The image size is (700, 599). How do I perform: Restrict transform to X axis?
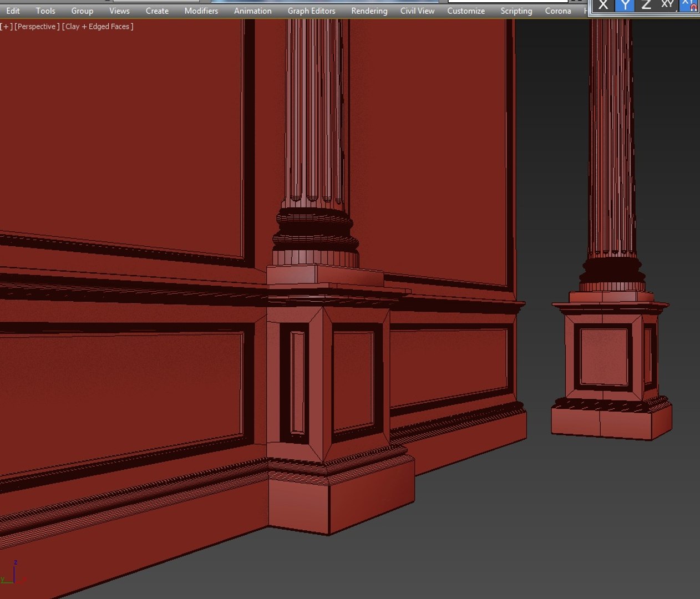tap(603, 6)
